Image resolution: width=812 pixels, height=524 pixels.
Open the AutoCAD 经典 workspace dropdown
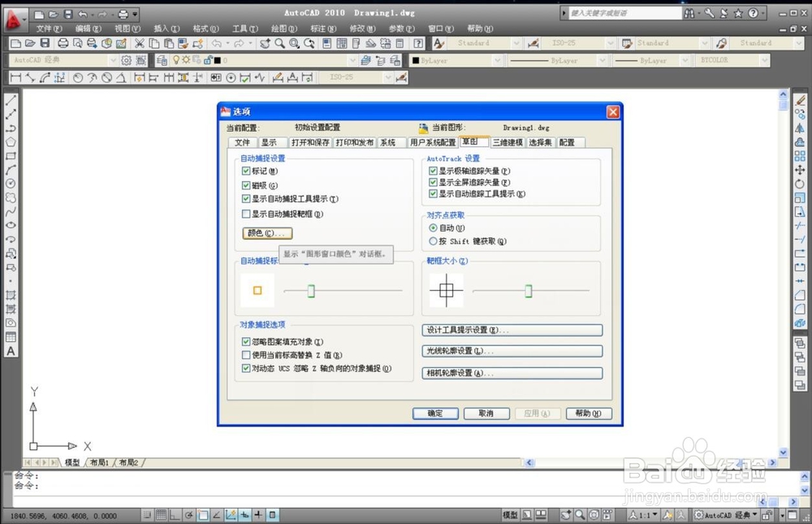[113, 61]
